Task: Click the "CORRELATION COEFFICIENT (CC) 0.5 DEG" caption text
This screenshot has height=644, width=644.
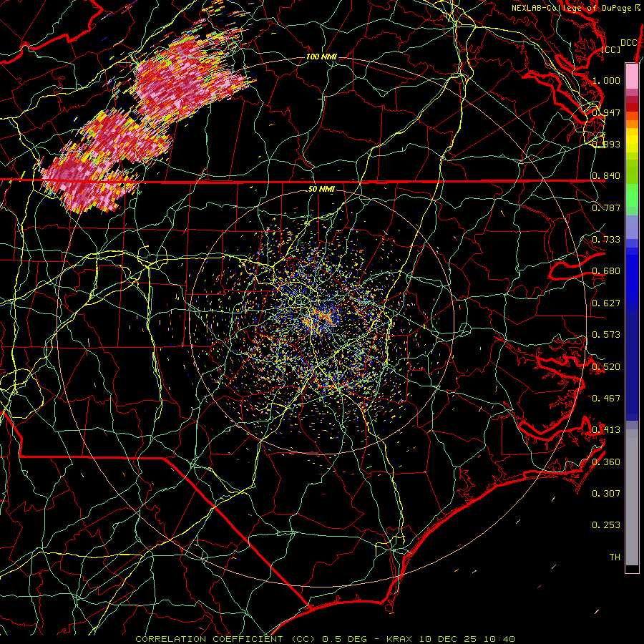Action: pos(250,639)
